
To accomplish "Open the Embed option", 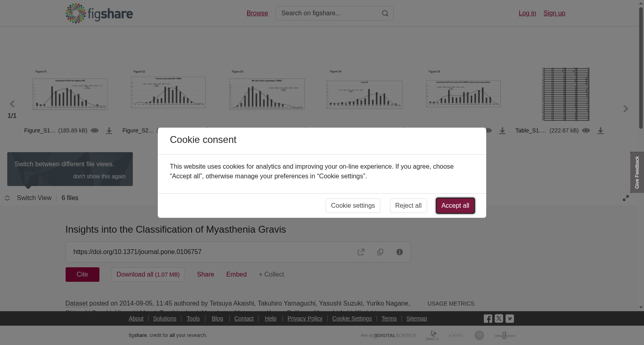I will [236, 275].
